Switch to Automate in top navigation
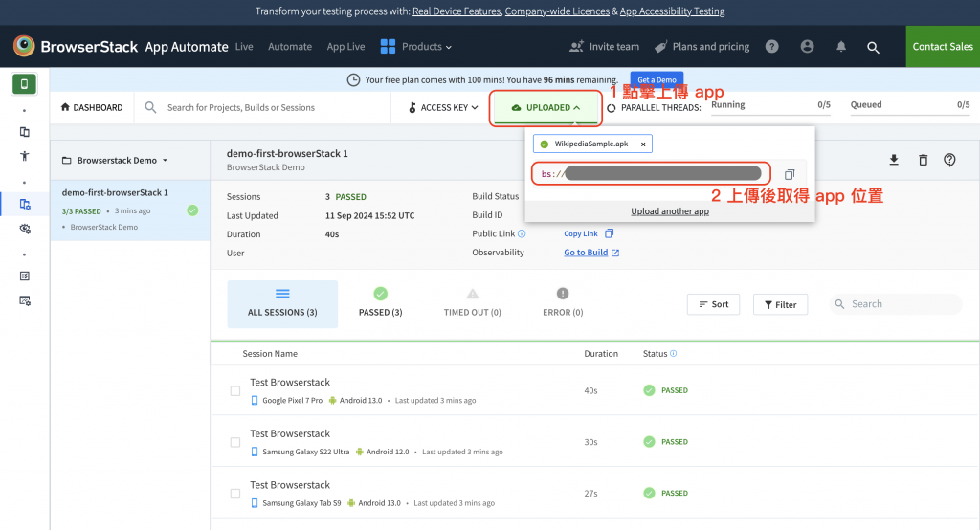 pyautogui.click(x=290, y=46)
